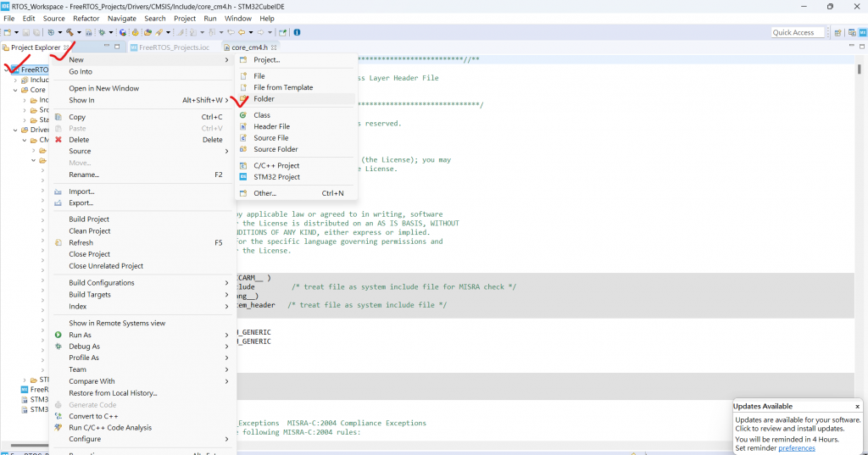The image size is (868, 455).
Task: Maximize the editor area icon
Action: 862,47
